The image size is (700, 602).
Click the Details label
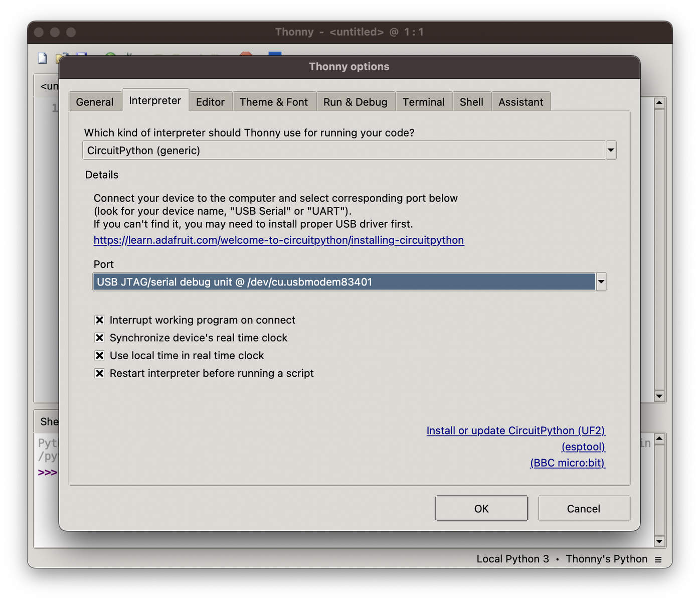click(102, 175)
